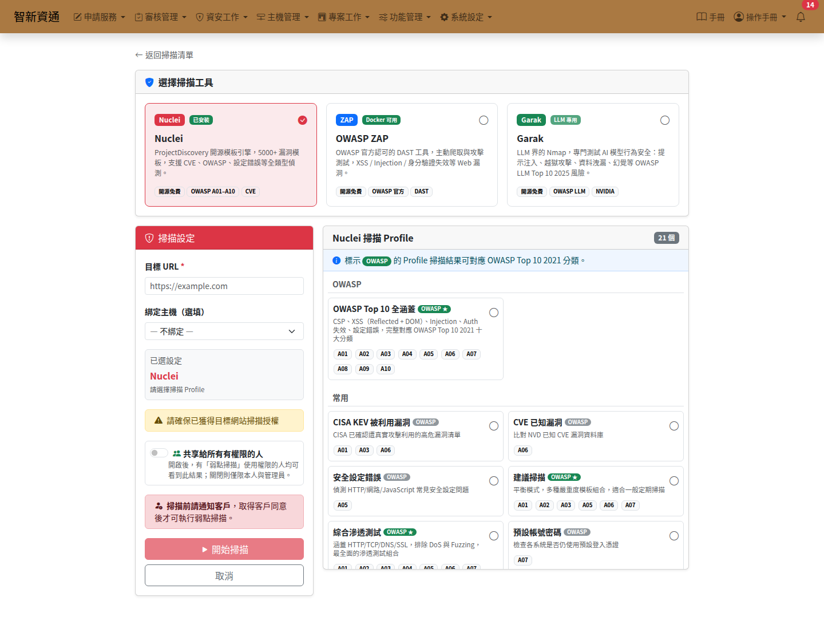This screenshot has width=824, height=644.
Task: Open the 手冊 link
Action: click(x=710, y=17)
